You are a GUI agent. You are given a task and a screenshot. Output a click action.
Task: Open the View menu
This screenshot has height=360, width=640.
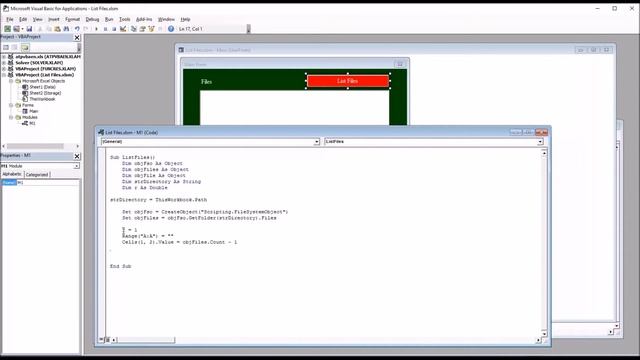[x=38, y=19]
